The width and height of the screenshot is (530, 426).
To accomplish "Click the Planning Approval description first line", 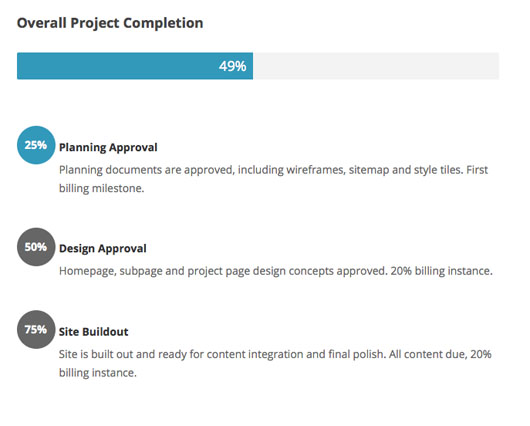I will (273, 170).
